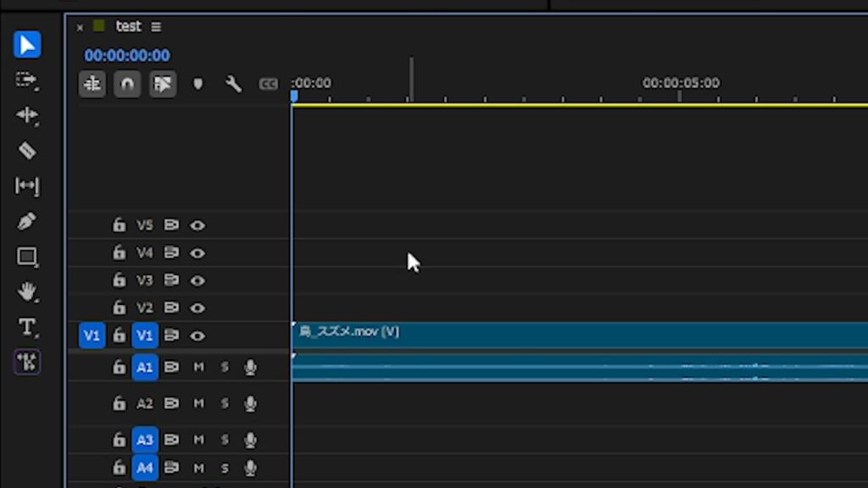Viewport: 868px width, 488px height.
Task: Toggle sync lock on track A4
Action: [x=171, y=468]
